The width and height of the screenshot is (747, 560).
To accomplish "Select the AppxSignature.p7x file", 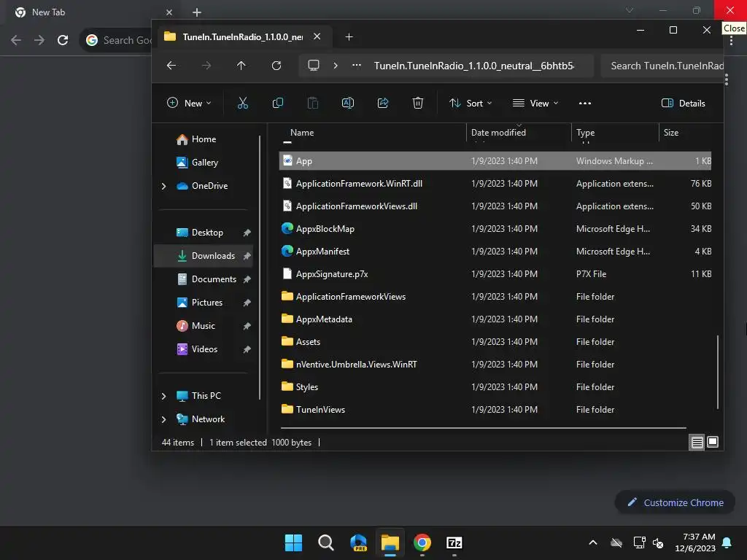I will point(495,274).
